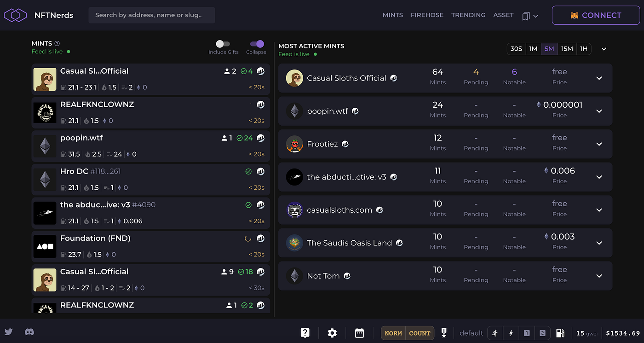Switch to COUNT display mode
644x343 pixels.
point(420,333)
